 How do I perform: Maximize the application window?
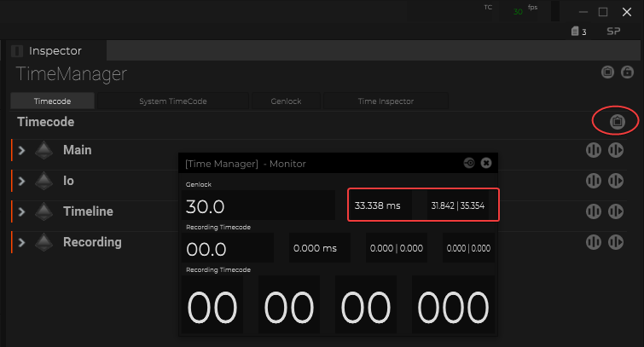tap(603, 12)
